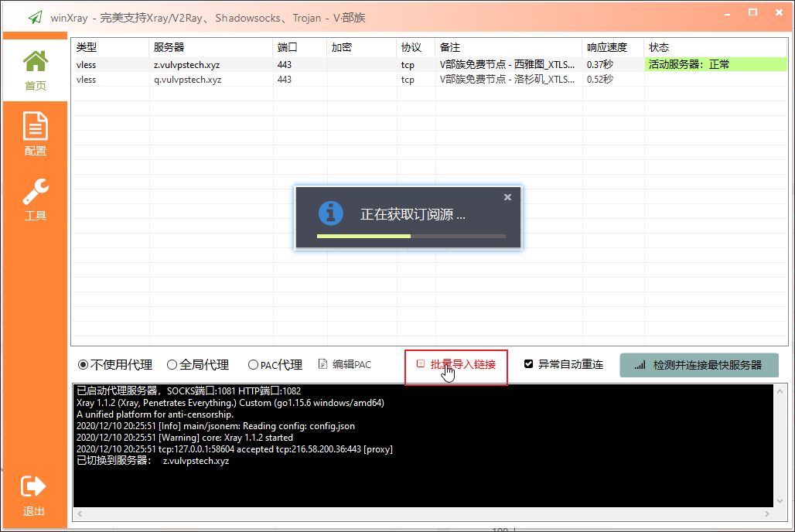Screen dimensions: 795x532
Task: Click the 编辑PAC file icon
Action: [322, 363]
